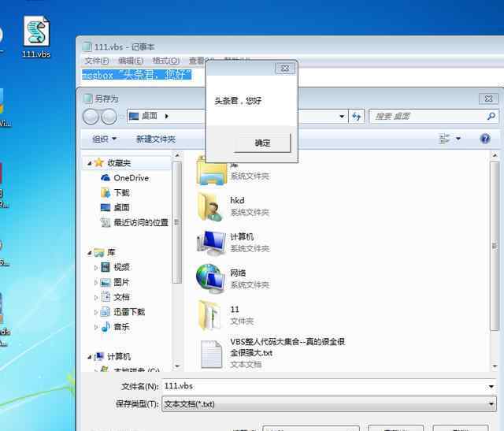This screenshot has width=504, height=431.
Task: Open the hkd user folder icon
Action: (210, 206)
